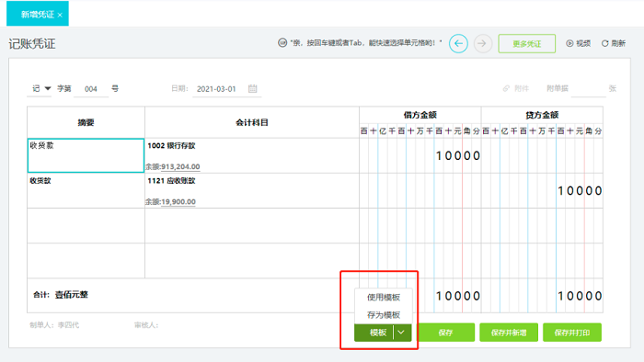Screen dimensions: 644x362
Task: Open 更多凭证 button
Action: coord(527,44)
